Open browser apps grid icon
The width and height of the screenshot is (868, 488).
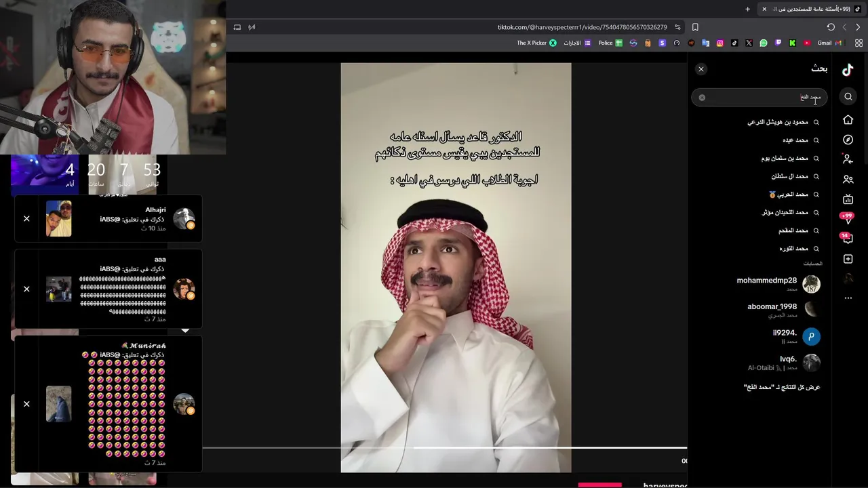click(859, 43)
